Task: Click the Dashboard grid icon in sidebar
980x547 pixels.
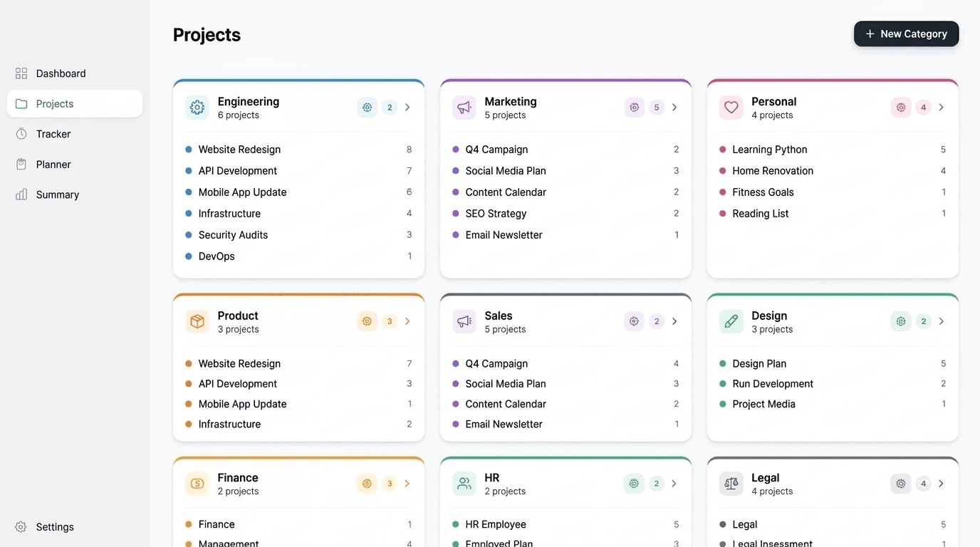Action: (x=21, y=73)
